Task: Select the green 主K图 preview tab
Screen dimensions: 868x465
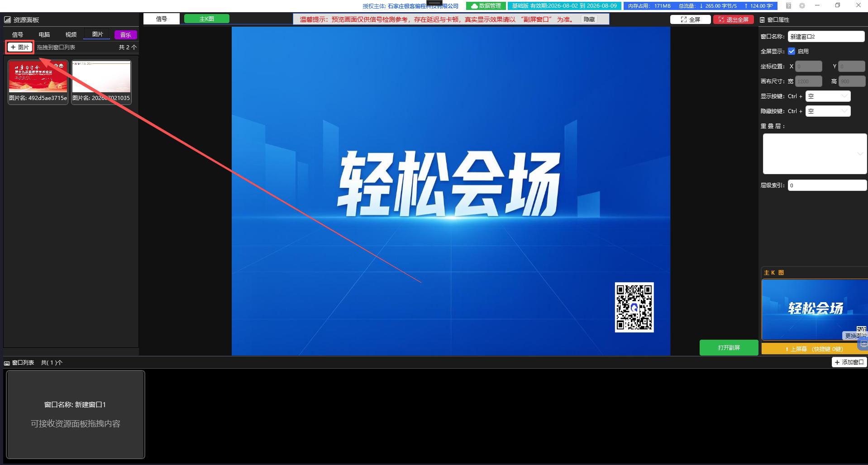Action: (x=207, y=19)
